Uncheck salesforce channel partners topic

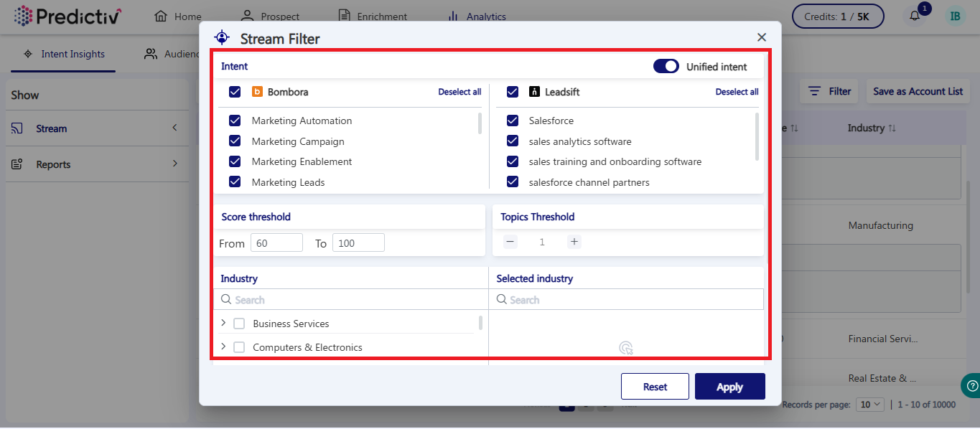pyautogui.click(x=513, y=182)
